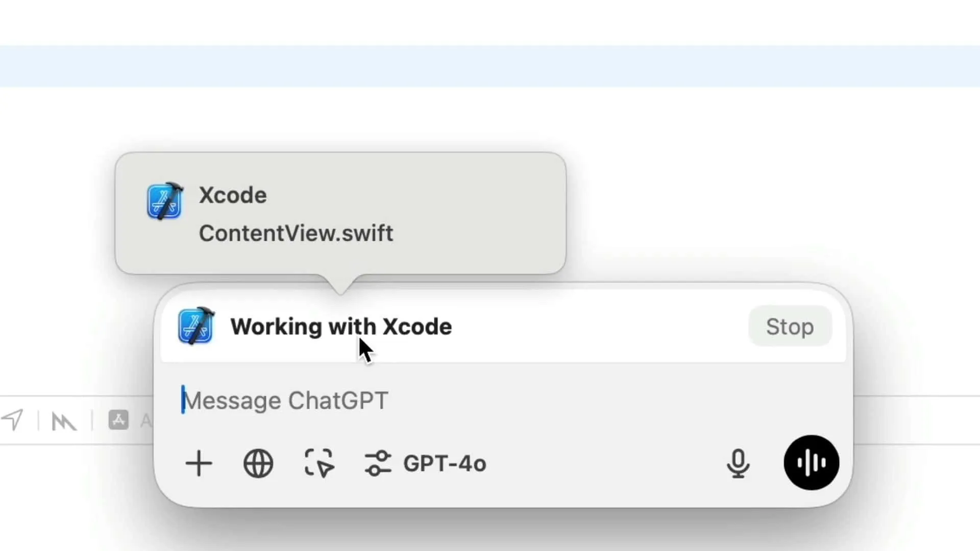Image resolution: width=980 pixels, height=551 pixels.
Task: Select the screen capture selection icon
Action: pos(318,463)
